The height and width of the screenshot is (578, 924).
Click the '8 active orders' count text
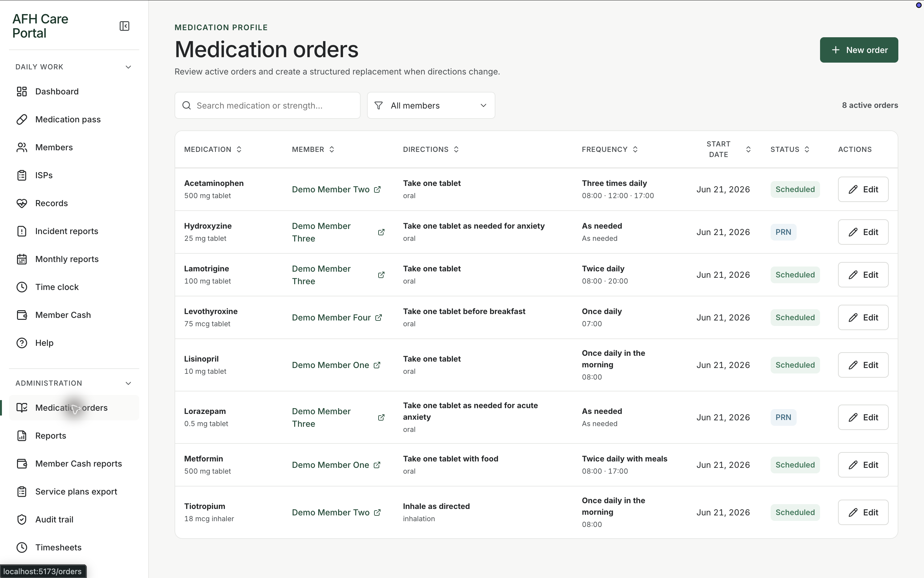[x=870, y=105]
